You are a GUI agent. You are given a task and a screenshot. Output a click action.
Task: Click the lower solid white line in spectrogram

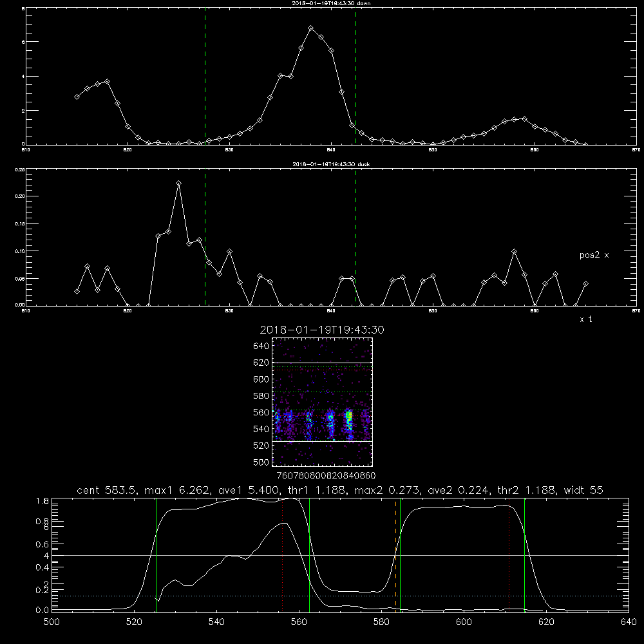(x=322, y=442)
